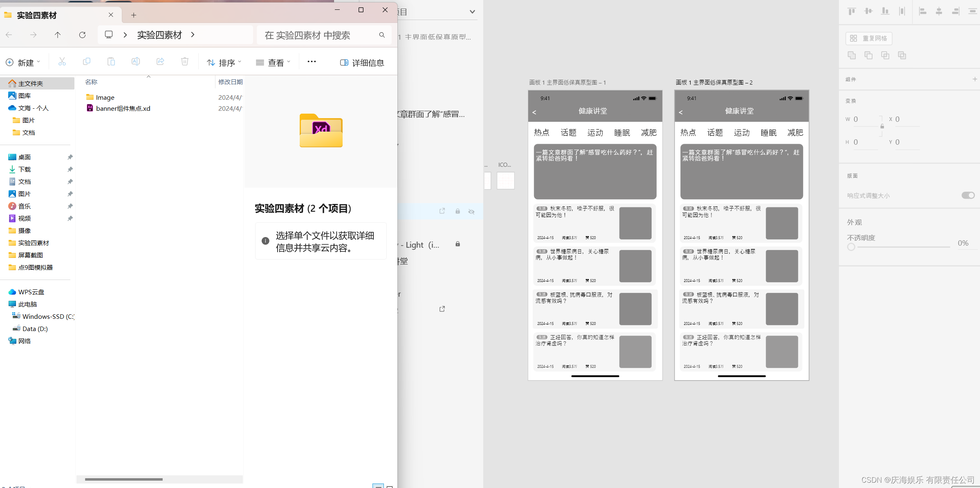The height and width of the screenshot is (488, 980).
Task: Click the refresh icon in Explorer
Action: pos(82,35)
